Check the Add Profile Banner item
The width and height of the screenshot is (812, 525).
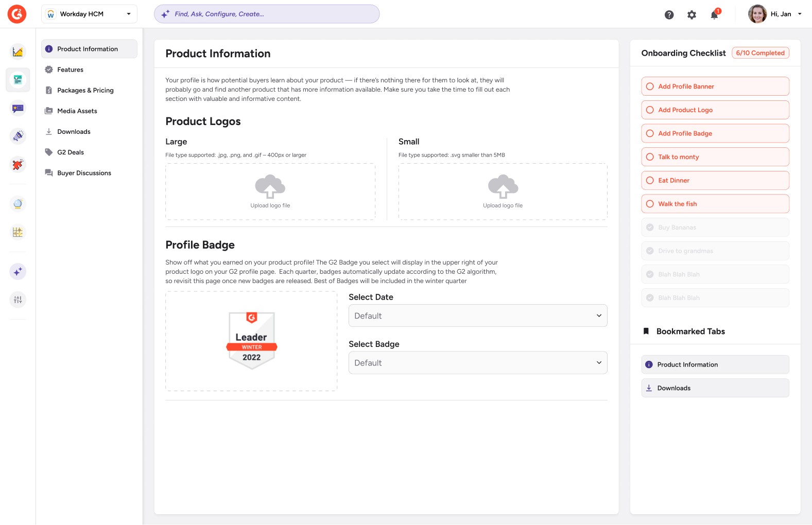(x=650, y=86)
